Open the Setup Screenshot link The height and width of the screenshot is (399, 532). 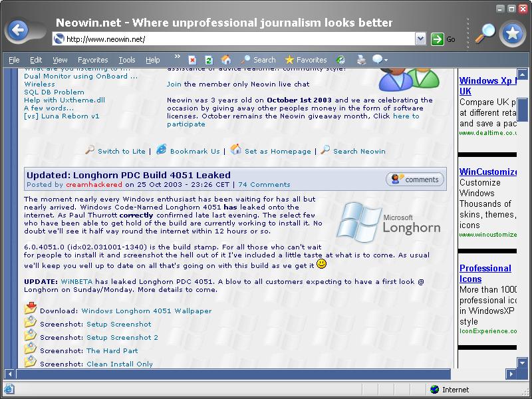coord(119,324)
